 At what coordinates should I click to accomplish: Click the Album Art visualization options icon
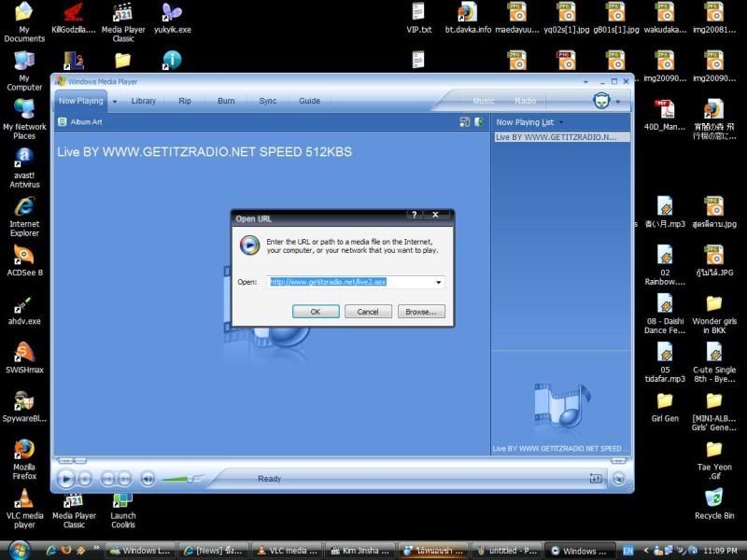(x=62, y=122)
